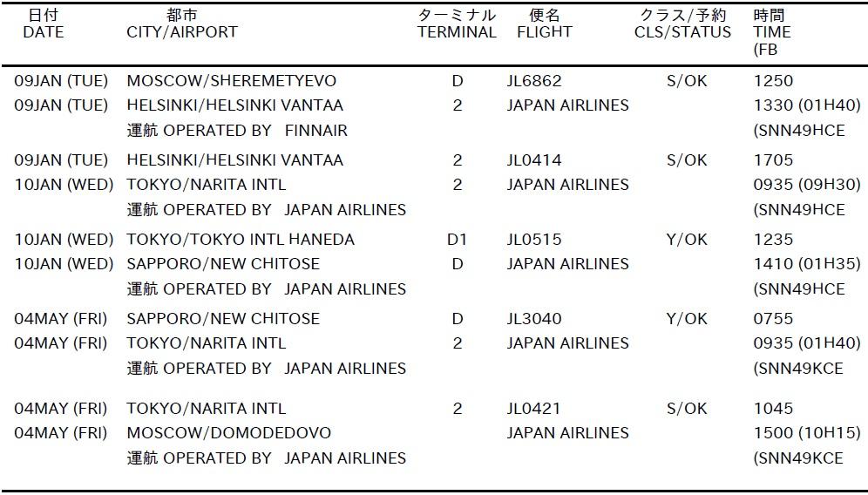Select flight number JL0515
The image size is (868, 495).
pyautogui.click(x=534, y=239)
